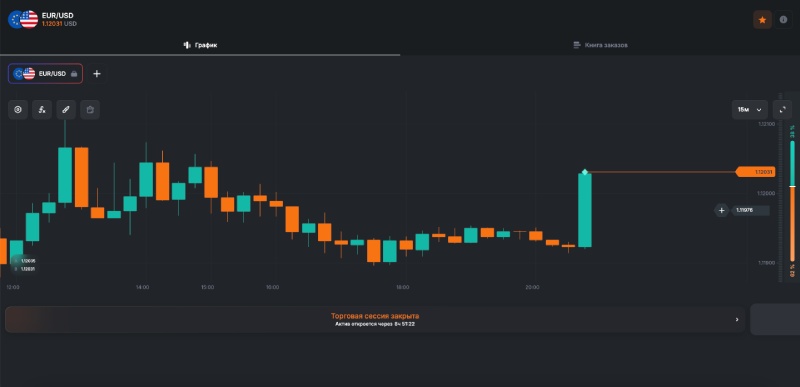Viewport: 800px width, 387px height.
Task: Open the Торговая сессия закрыта banner
Action: 374,319
